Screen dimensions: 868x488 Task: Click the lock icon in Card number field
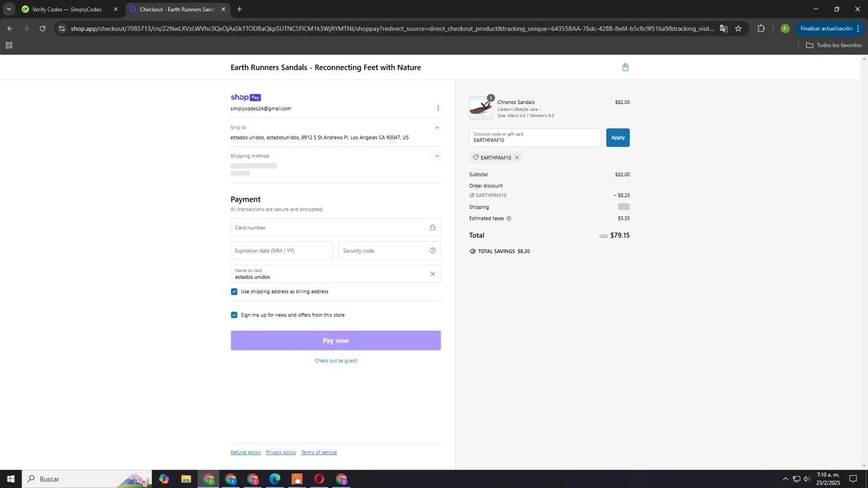tap(432, 227)
